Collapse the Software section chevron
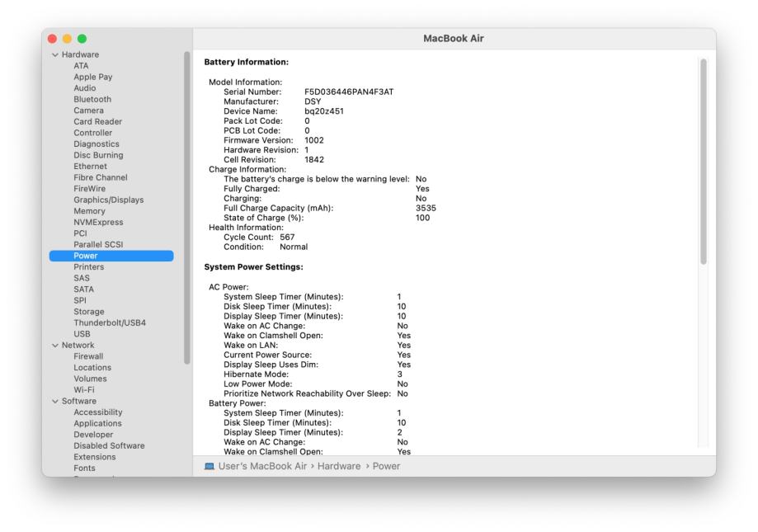The image size is (758, 532). tap(55, 402)
